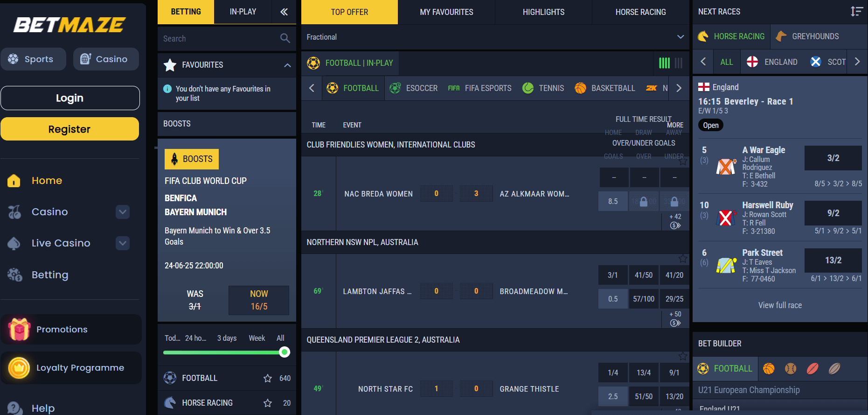Collapse the Favourites section

coord(287,65)
